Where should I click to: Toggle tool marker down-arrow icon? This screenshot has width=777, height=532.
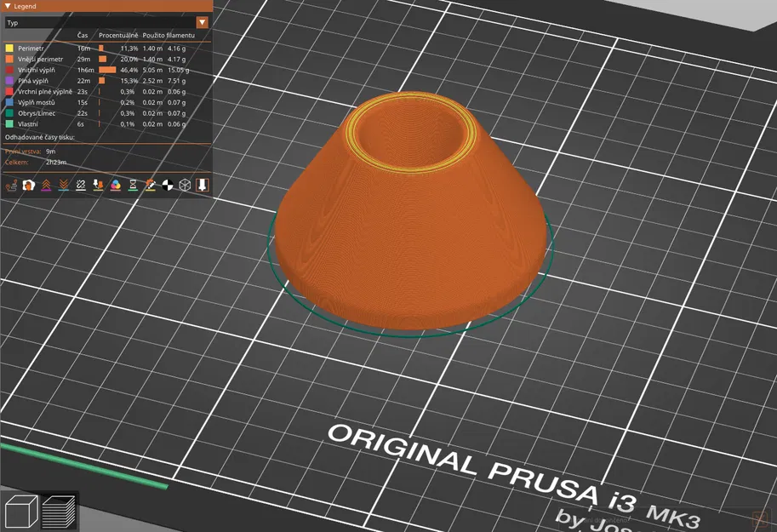point(203,186)
